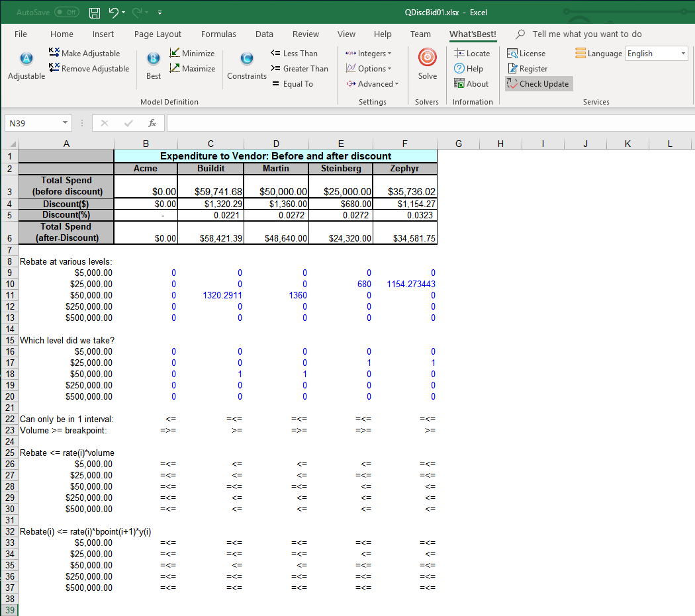
Task: Select the 'Which level did we take?' cell
Action: (67, 340)
